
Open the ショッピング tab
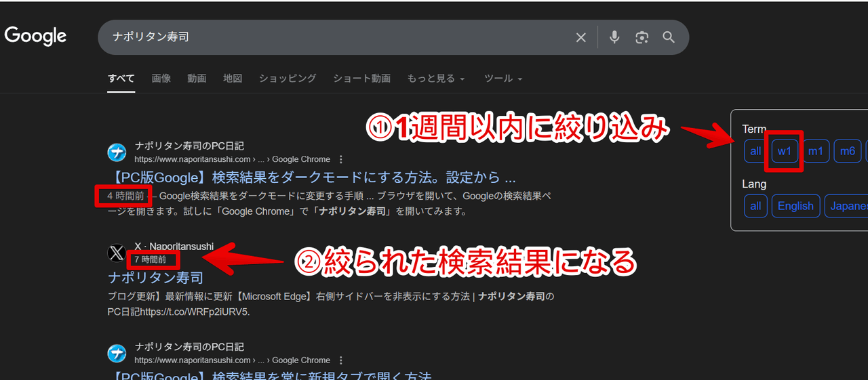point(288,78)
